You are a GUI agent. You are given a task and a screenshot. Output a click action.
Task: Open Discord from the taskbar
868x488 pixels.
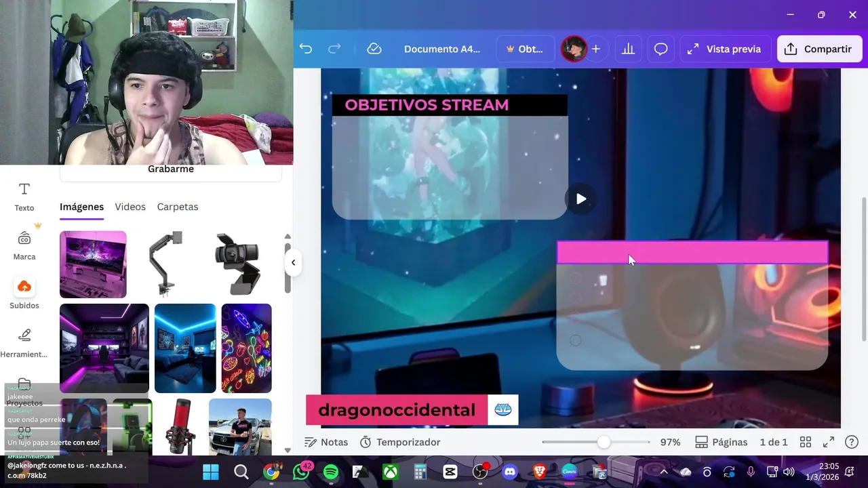[x=510, y=472]
